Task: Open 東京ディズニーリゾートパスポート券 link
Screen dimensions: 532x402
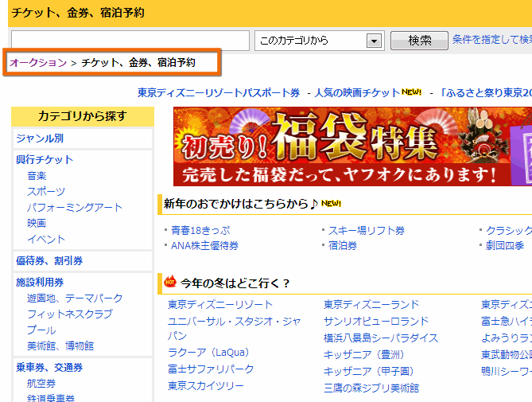Action: tap(223, 92)
